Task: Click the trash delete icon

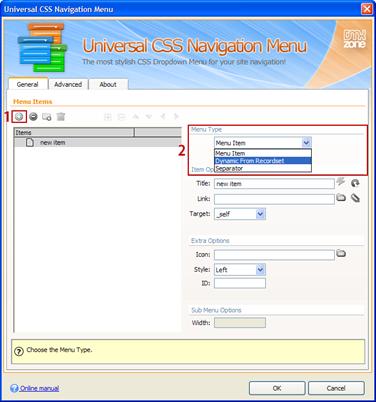Action: pos(61,117)
